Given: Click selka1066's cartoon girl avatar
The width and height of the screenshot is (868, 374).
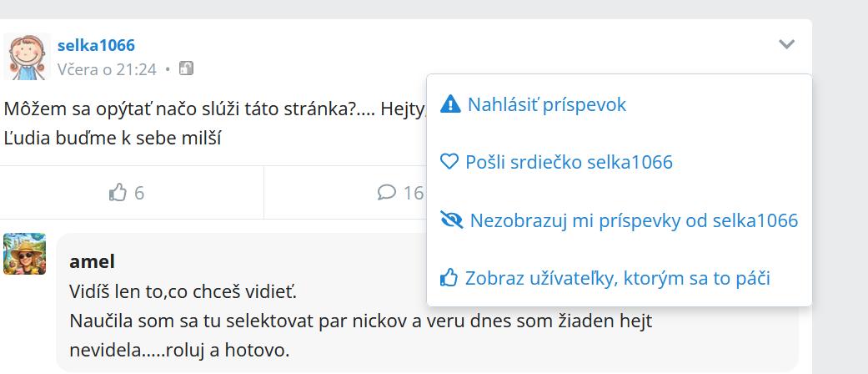Looking at the screenshot, I should [x=28, y=57].
